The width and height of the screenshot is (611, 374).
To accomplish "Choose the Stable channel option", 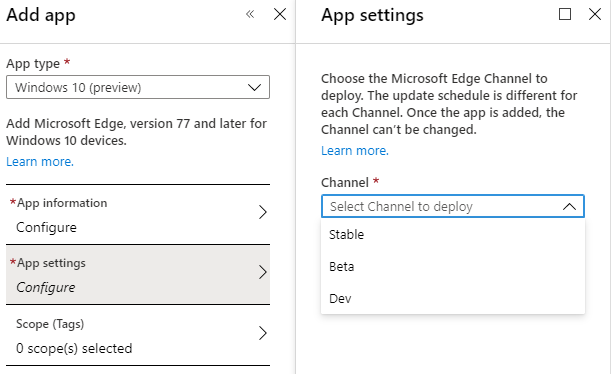I will pos(453,235).
